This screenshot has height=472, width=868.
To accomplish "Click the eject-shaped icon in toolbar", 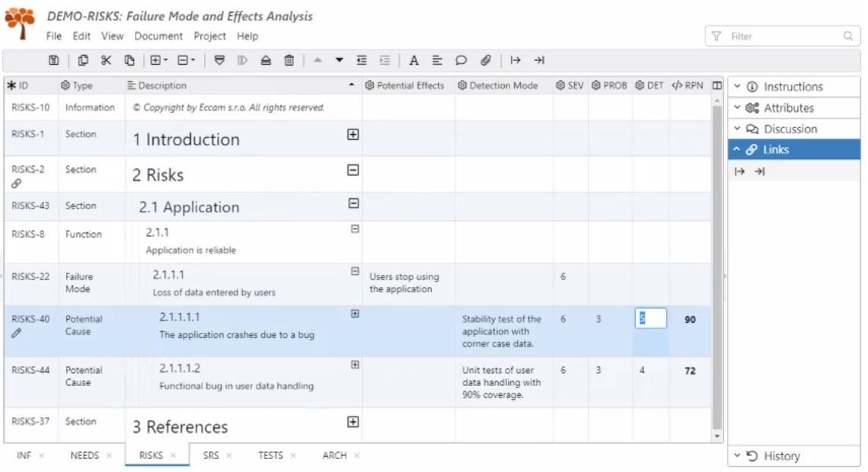I will tap(266, 60).
